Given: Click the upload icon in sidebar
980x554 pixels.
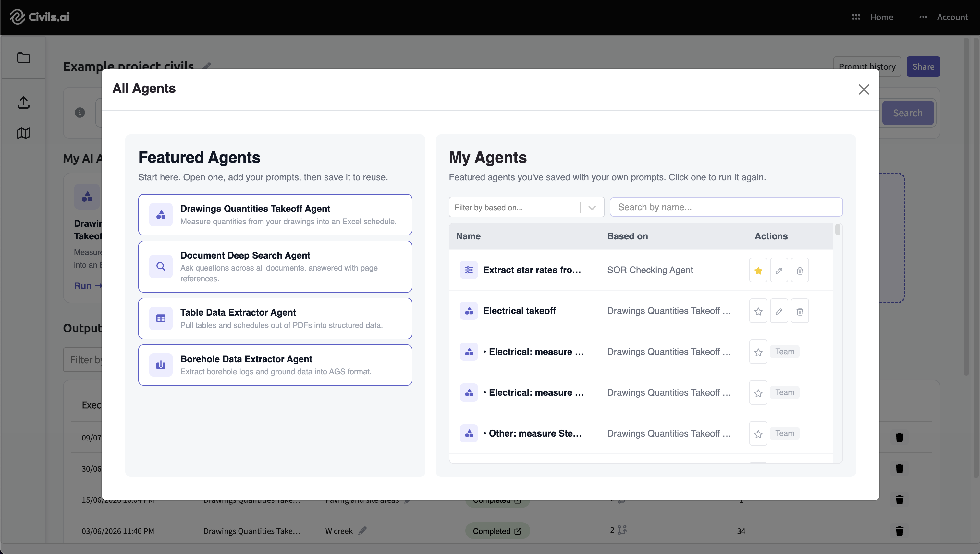Looking at the screenshot, I should [x=24, y=102].
